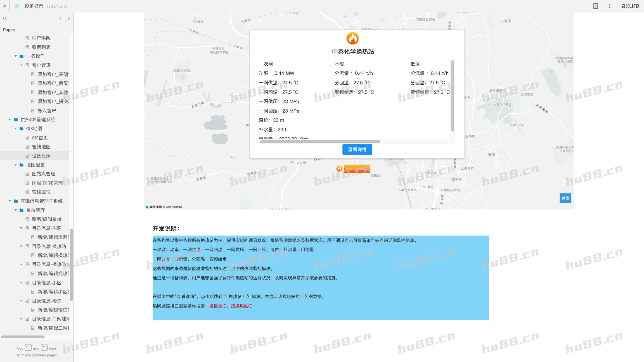
Task: Click the flame marker on the map
Action: 339,169
